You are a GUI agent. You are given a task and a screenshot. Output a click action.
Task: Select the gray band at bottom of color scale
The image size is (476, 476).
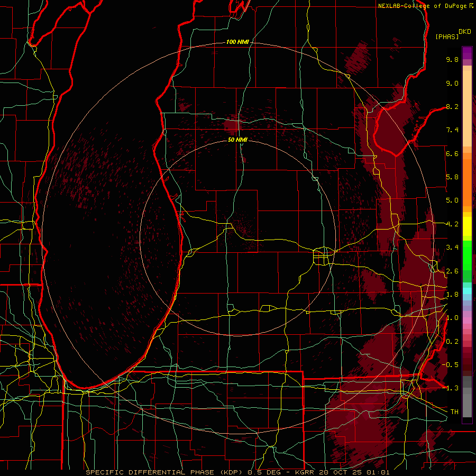(467, 397)
